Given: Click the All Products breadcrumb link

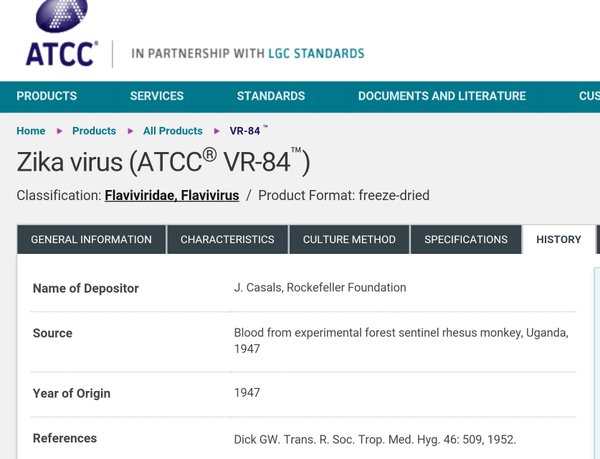Looking at the screenshot, I should coord(173,131).
